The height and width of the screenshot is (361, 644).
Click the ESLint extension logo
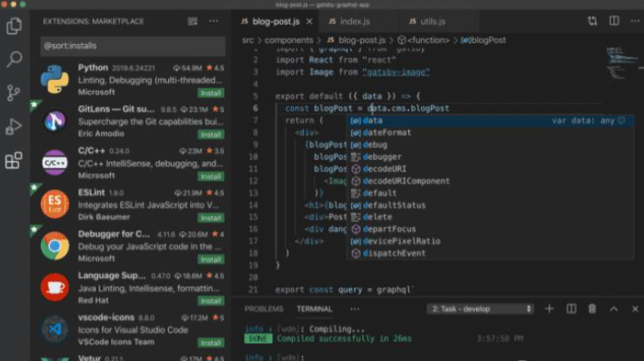pos(54,204)
